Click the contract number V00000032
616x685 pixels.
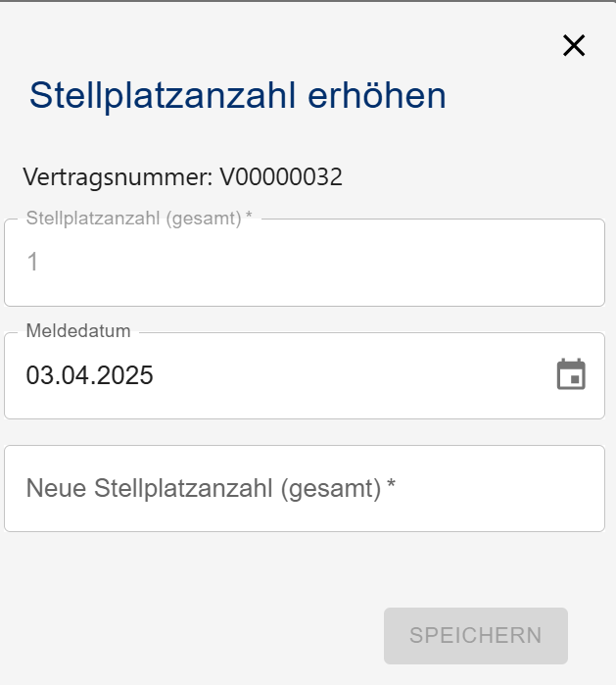tap(280, 177)
